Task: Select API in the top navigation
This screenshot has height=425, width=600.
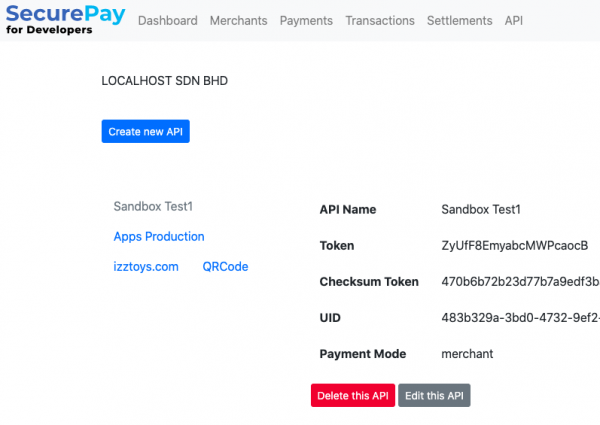Action: coord(514,21)
